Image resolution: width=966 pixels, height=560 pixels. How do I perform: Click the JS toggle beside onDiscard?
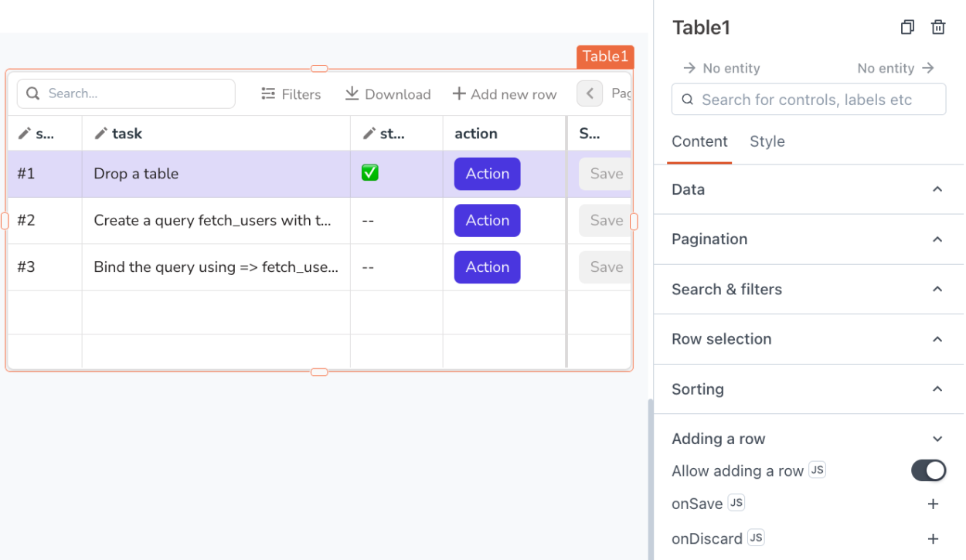756,538
